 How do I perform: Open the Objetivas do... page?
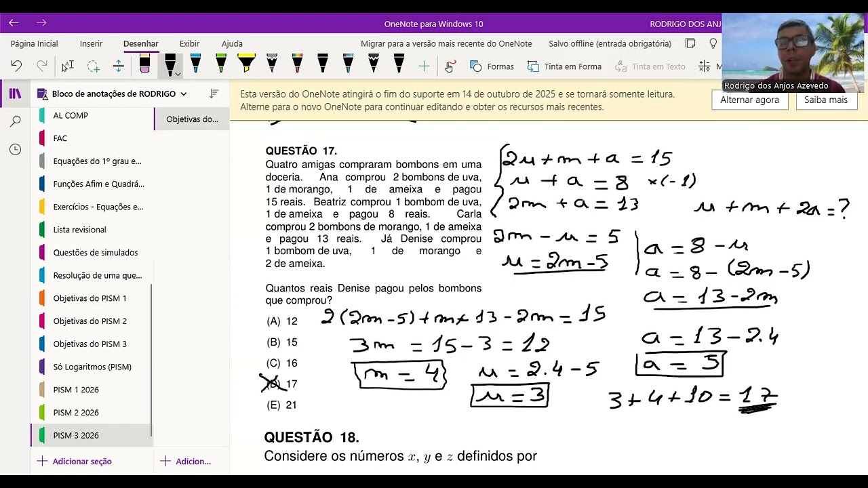coord(192,119)
